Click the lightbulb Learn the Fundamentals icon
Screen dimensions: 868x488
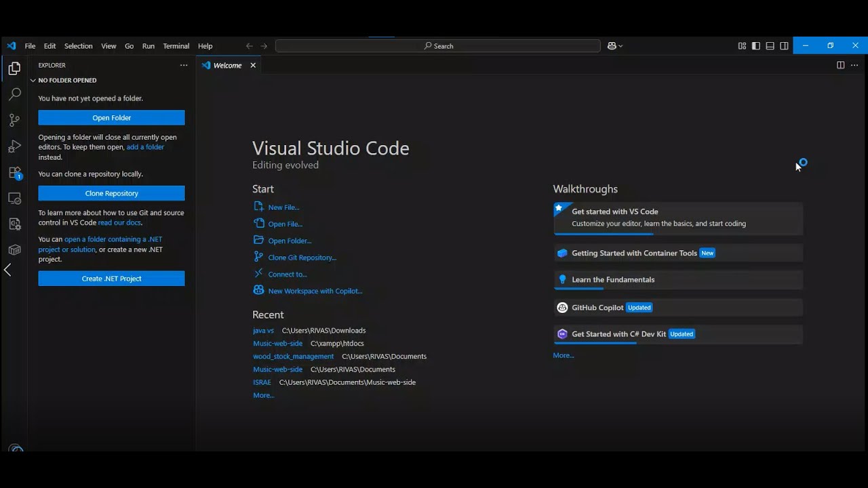[562, 279]
